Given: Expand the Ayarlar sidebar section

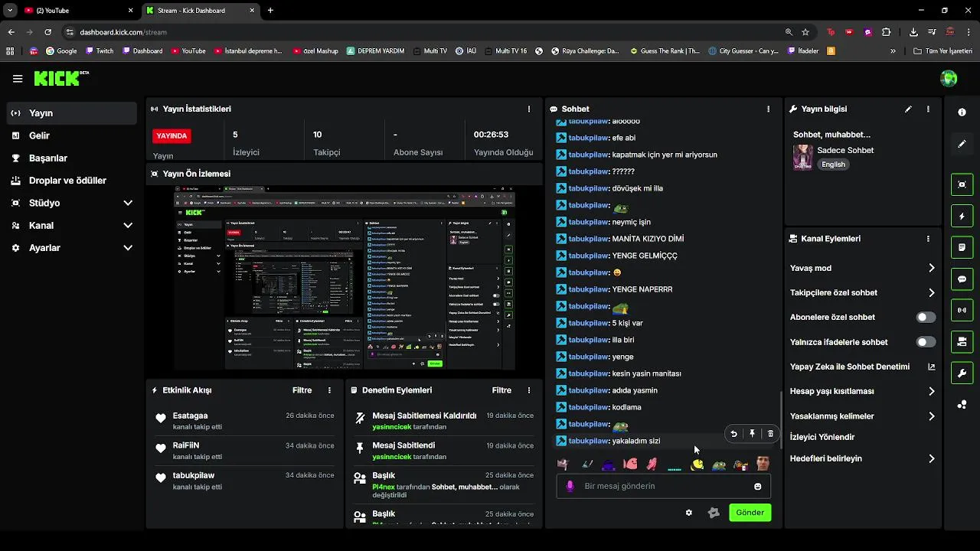Looking at the screenshot, I should pyautogui.click(x=128, y=248).
